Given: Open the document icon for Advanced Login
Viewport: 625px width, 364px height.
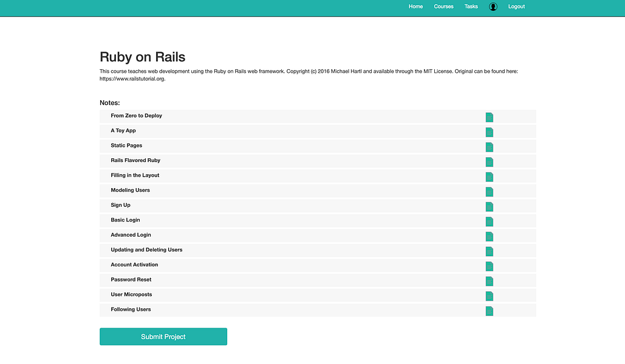Looking at the screenshot, I should (x=490, y=237).
